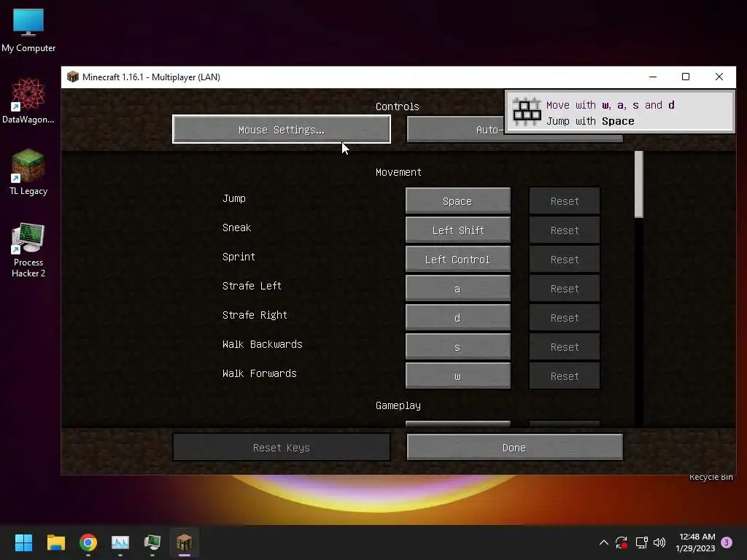This screenshot has height=560, width=747.
Task: Click the Sneak label
Action: pos(237,227)
